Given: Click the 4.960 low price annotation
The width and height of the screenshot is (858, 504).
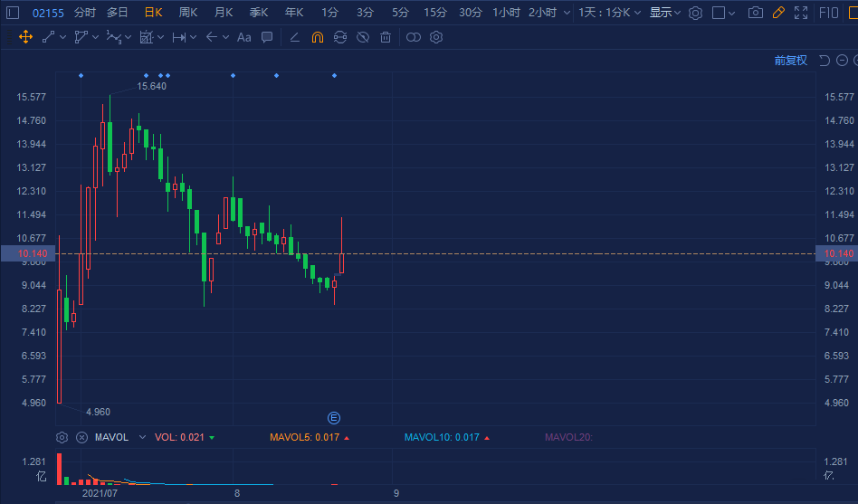Looking at the screenshot, I should click(x=98, y=412).
